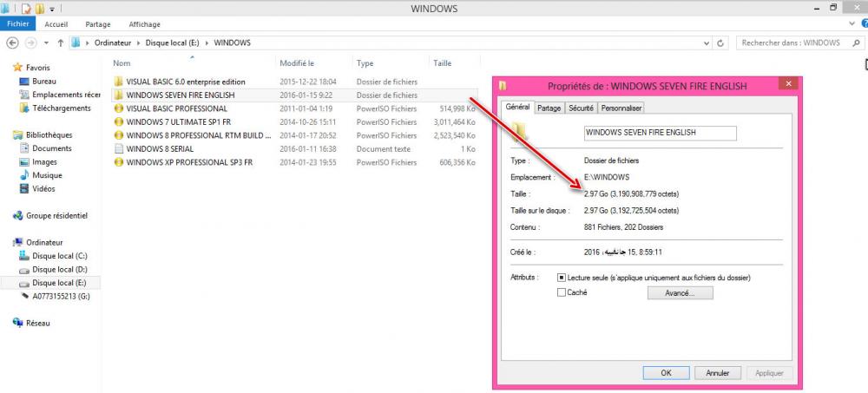Switch to the Partage ribbon tab
This screenshot has height=393, width=868.
[x=98, y=24]
